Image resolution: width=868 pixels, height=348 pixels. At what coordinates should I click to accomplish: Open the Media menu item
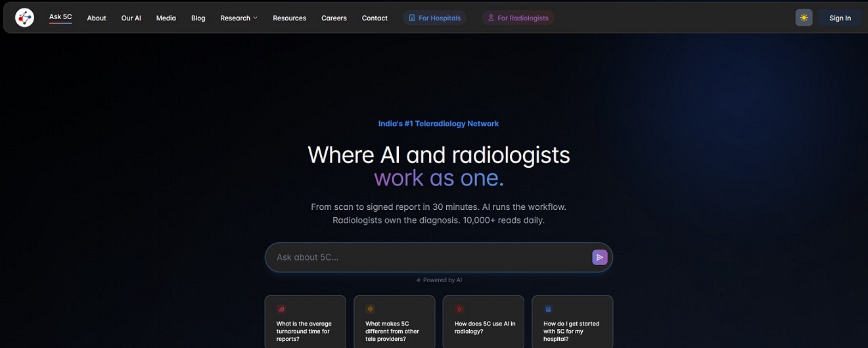(166, 18)
